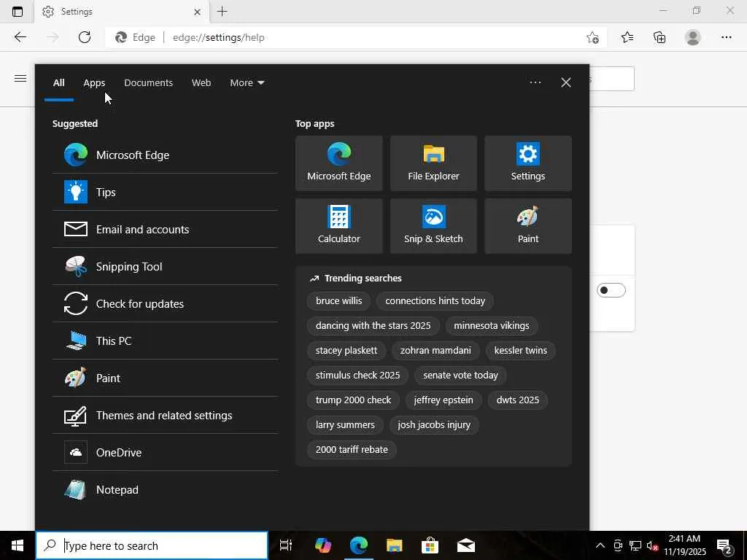Launch Tips from the Suggested list
The width and height of the screenshot is (747, 560).
[x=165, y=192]
